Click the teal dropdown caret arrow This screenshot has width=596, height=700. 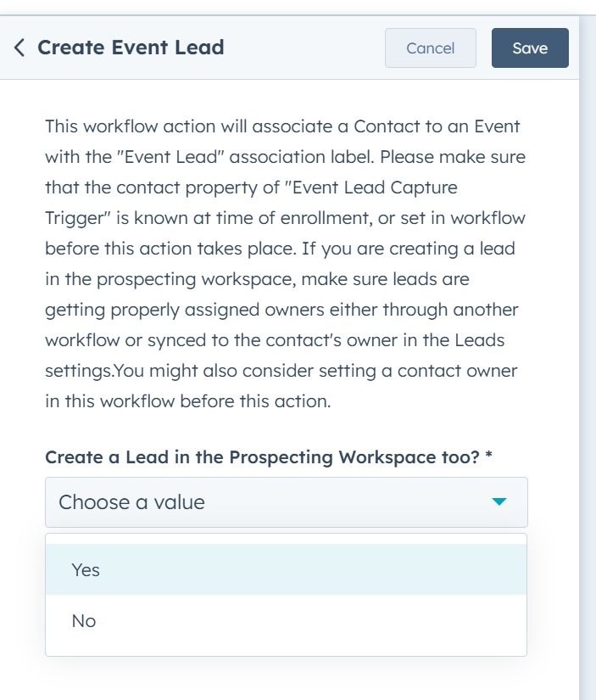coord(499,501)
